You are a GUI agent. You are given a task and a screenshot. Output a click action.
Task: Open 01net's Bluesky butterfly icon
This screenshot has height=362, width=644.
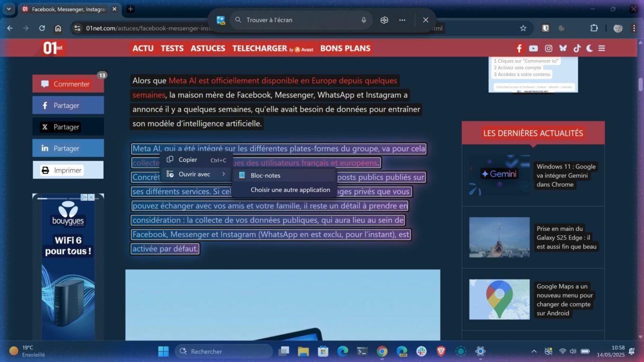(x=563, y=48)
